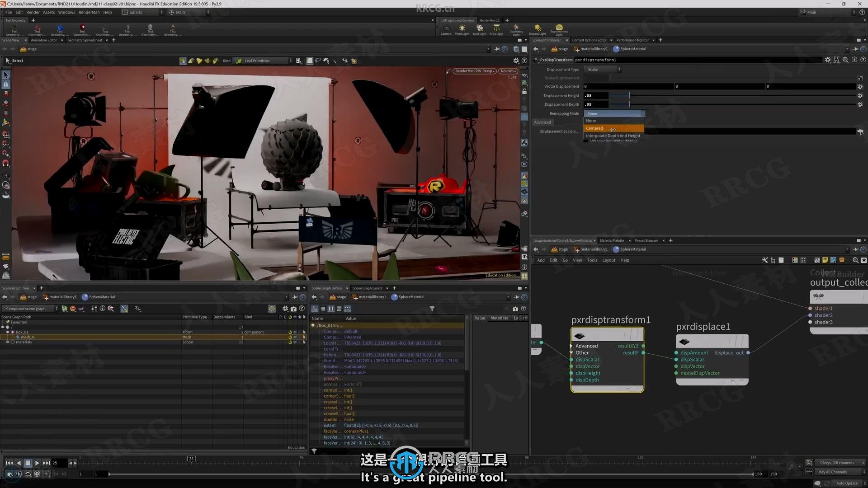Open the scene graph tree help icon
The width and height of the screenshot is (868, 488).
(302, 309)
